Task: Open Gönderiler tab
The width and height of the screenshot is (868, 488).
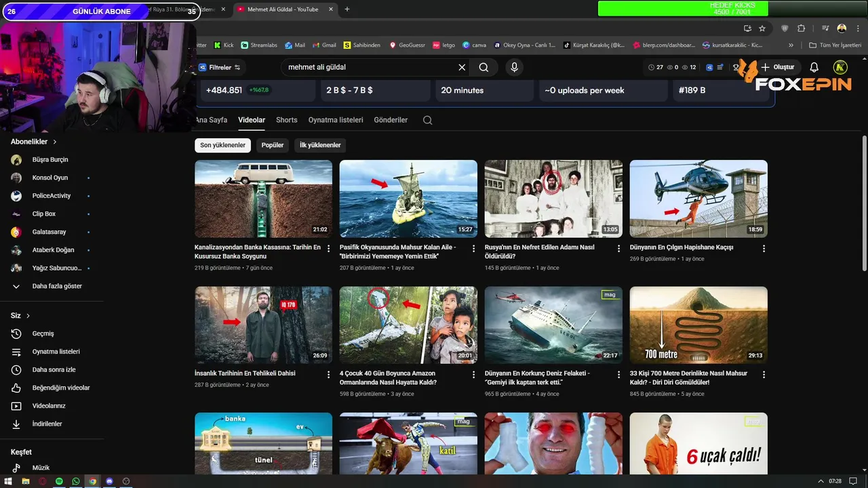Action: point(391,120)
